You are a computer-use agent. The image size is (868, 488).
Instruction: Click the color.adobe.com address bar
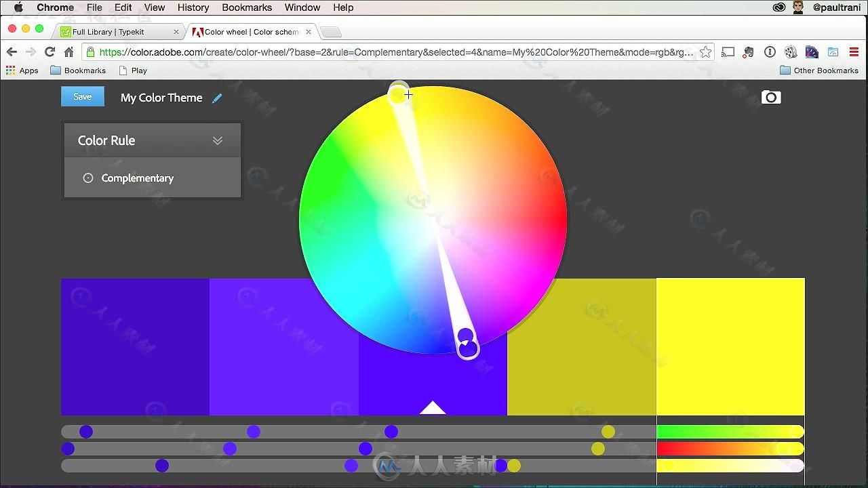(x=397, y=52)
